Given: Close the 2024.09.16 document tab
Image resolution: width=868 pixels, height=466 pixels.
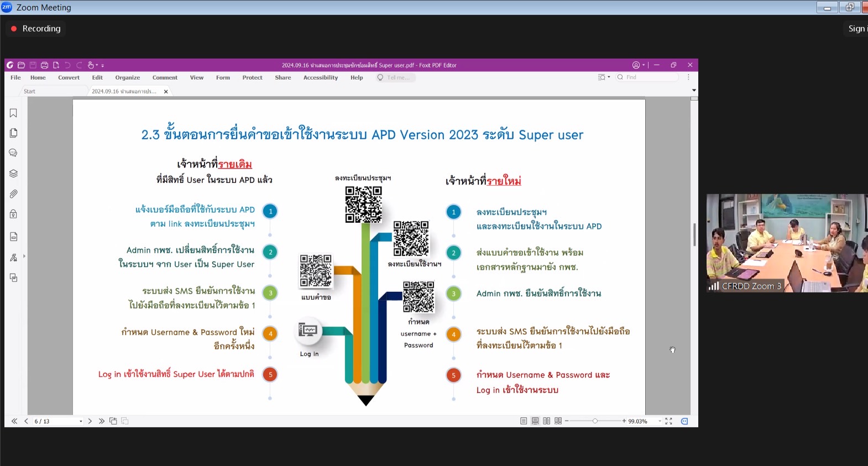Looking at the screenshot, I should [x=166, y=92].
